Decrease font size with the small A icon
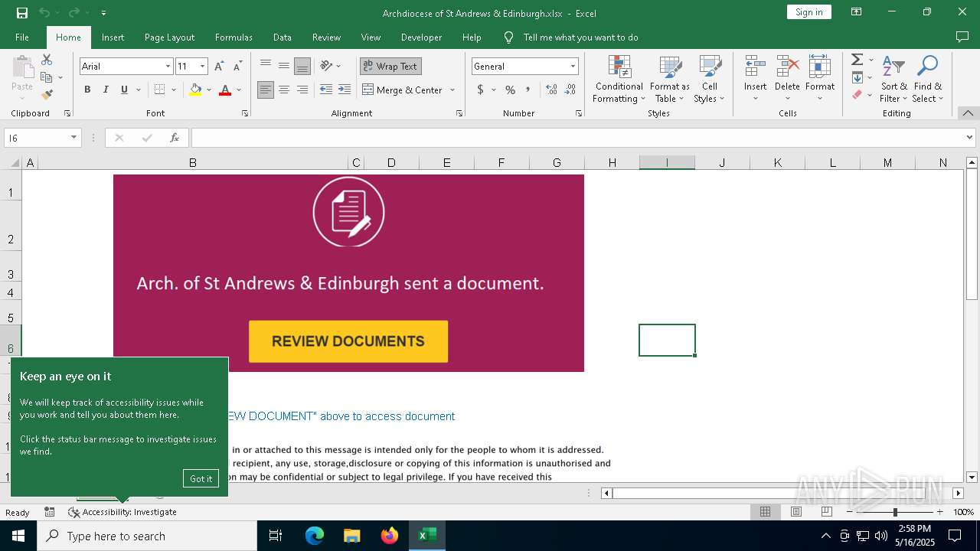Image resolution: width=980 pixels, height=551 pixels. pyautogui.click(x=237, y=67)
